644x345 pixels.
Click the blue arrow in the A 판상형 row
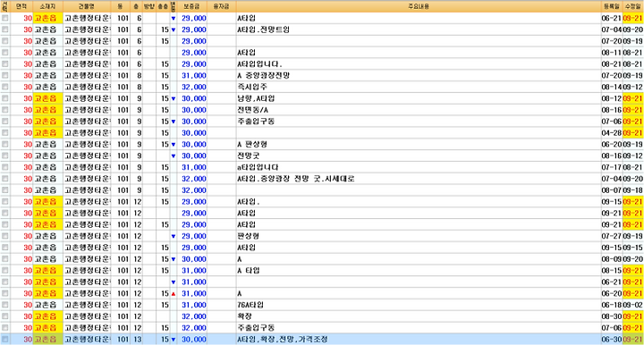[173, 145]
